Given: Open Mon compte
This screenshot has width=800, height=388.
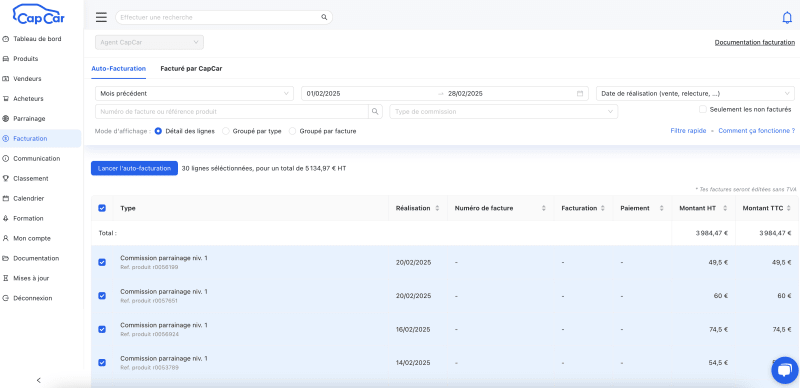Looking at the screenshot, I should pos(32,238).
